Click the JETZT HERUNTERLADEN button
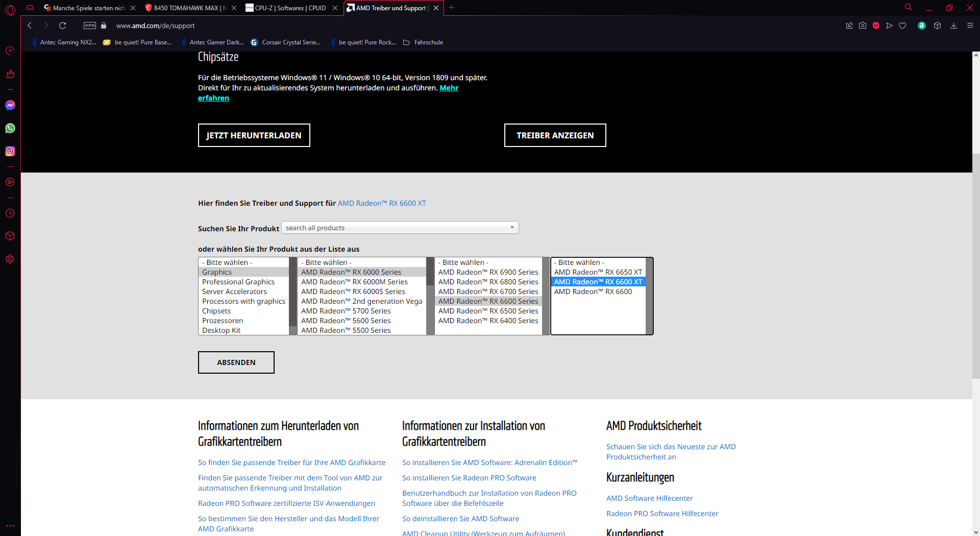The height and width of the screenshot is (536, 980). 254,135
